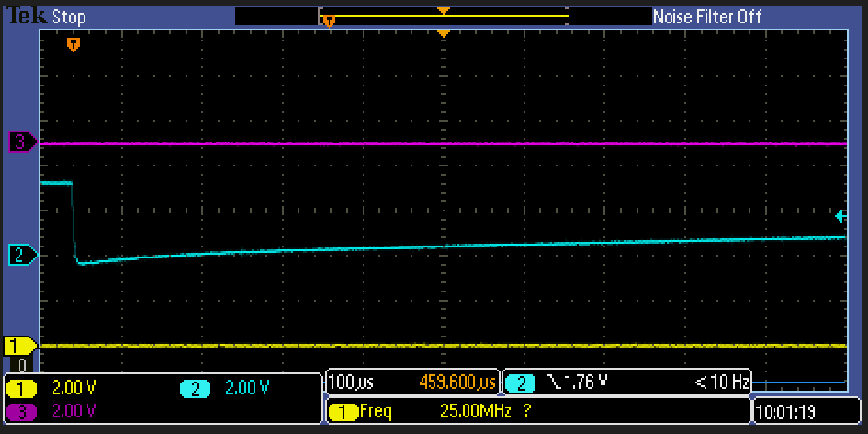Click the 1.76 V trigger level readout
This screenshot has height=434, width=868.
coord(584,382)
